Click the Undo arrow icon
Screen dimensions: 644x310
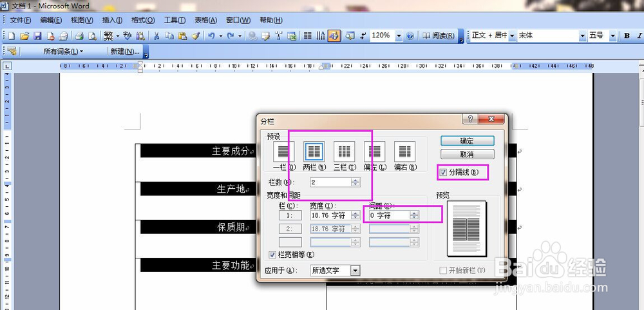[x=211, y=36]
